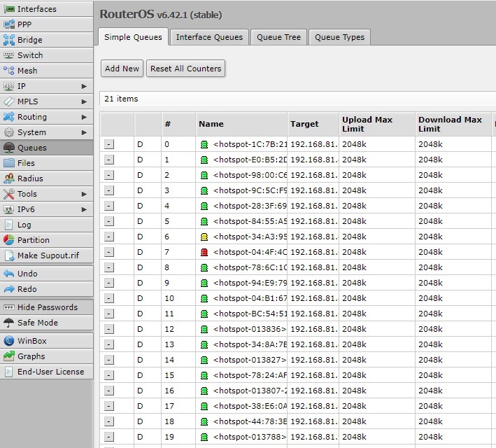The width and height of the screenshot is (496, 448).
Task: Click the red queue icon in row 7
Action: [204, 252]
